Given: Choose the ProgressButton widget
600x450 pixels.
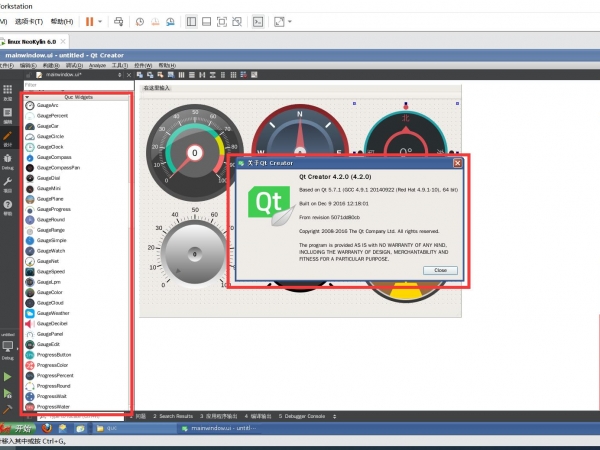Looking at the screenshot, I should click(55, 355).
